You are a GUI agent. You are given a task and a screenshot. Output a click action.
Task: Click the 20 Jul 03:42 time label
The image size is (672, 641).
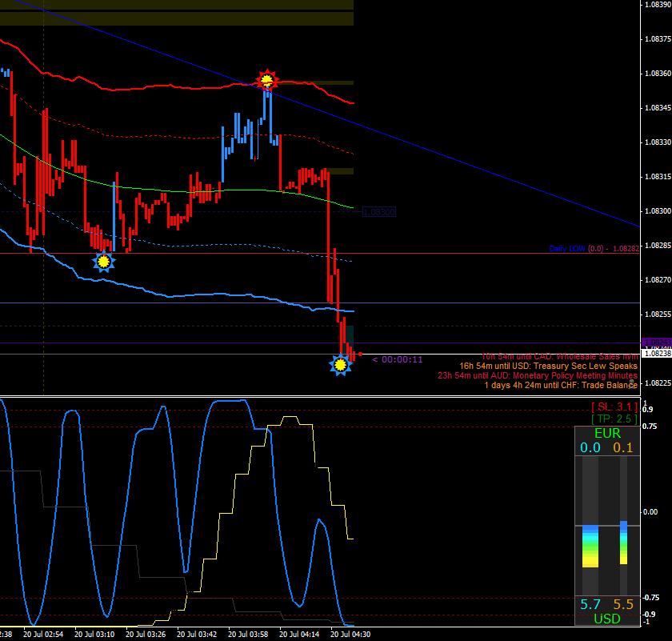[197, 634]
